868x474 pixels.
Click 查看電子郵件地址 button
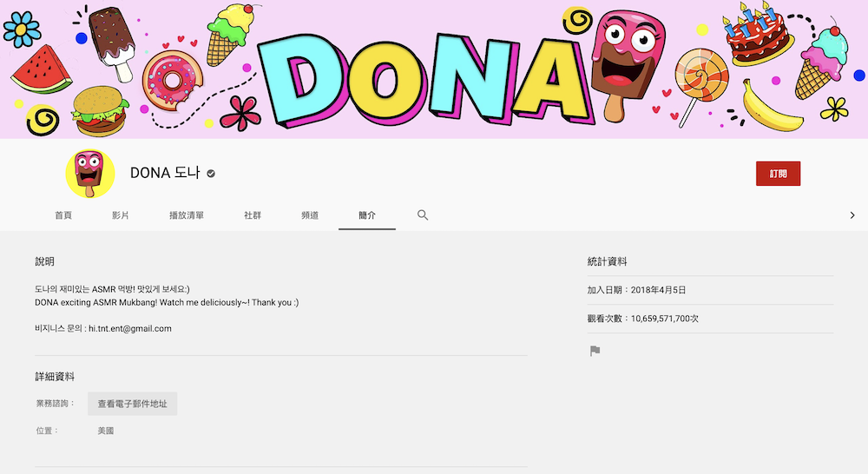(132, 404)
